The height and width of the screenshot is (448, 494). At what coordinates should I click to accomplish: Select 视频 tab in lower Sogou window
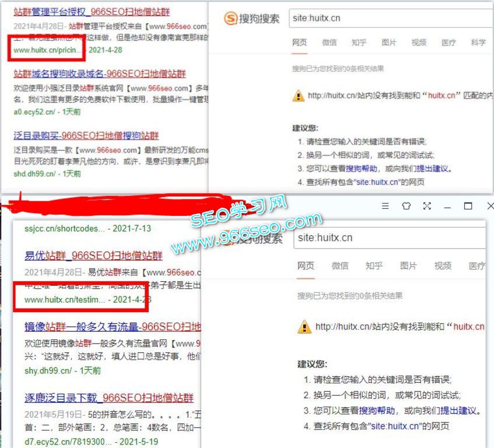coord(443,265)
